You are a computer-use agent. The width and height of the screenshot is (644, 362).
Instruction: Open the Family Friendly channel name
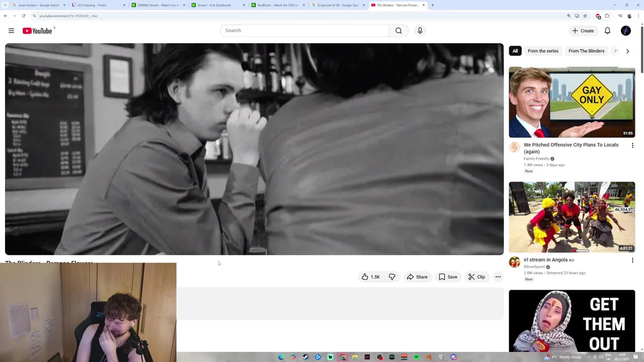[536, 159]
